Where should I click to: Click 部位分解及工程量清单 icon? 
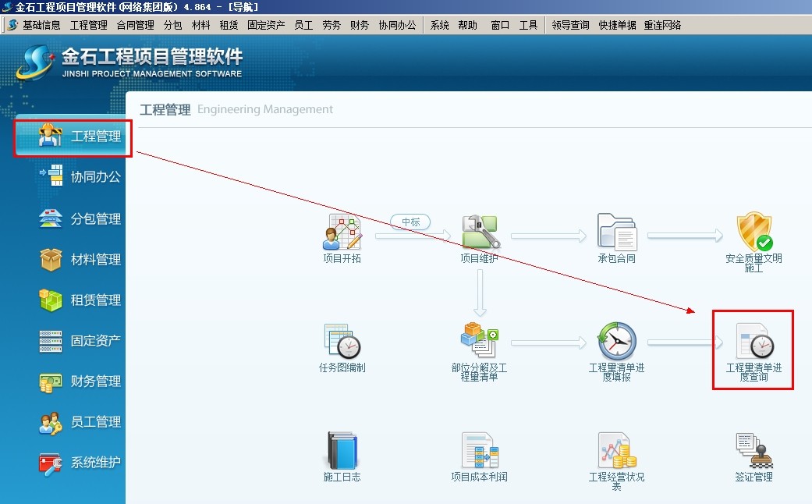pyautogui.click(x=479, y=339)
